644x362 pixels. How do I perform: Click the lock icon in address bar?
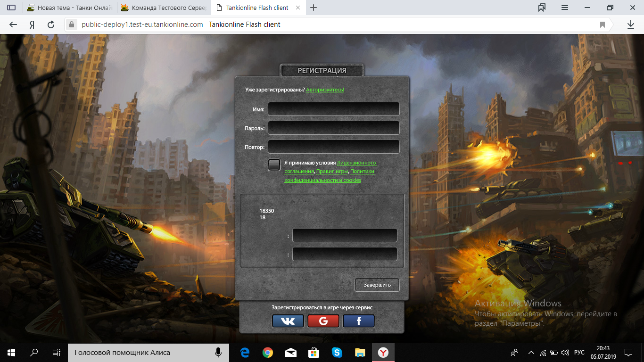[72, 25]
